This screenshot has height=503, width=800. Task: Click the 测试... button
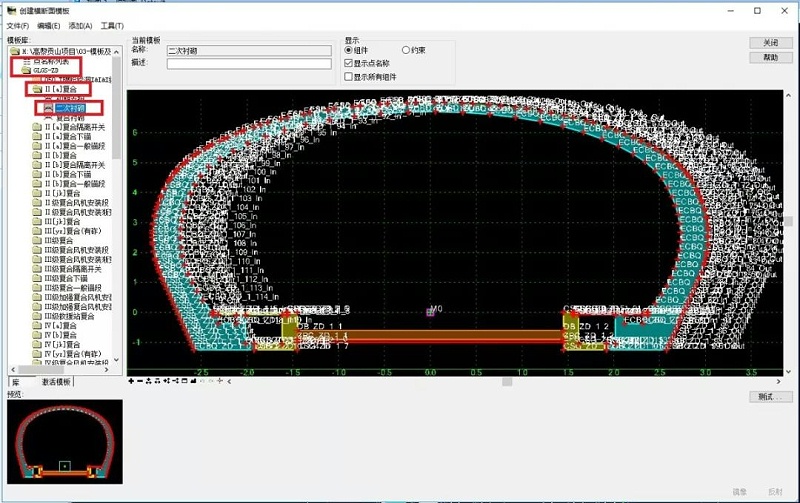coord(771,397)
